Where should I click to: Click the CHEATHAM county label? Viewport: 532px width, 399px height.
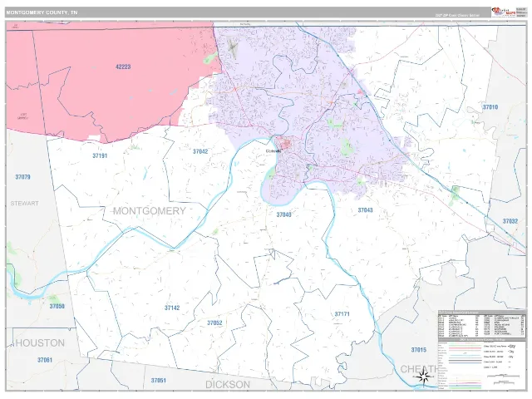click(419, 369)
